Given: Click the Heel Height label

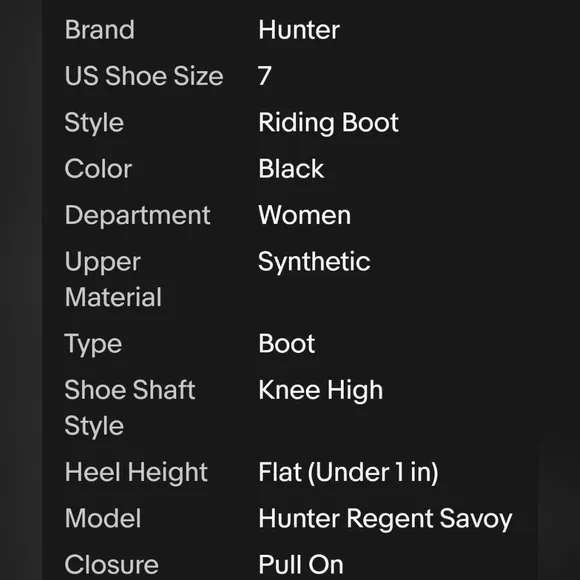Looking at the screenshot, I should tap(136, 473).
